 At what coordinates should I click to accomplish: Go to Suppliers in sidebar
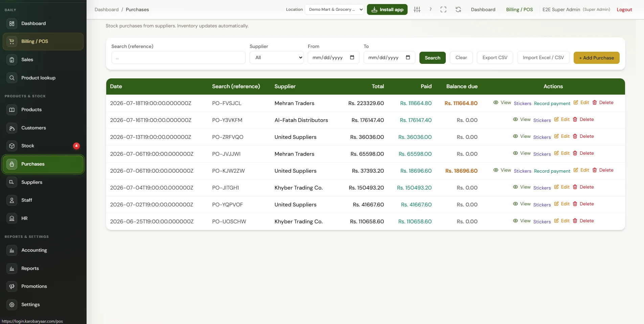coord(43,182)
